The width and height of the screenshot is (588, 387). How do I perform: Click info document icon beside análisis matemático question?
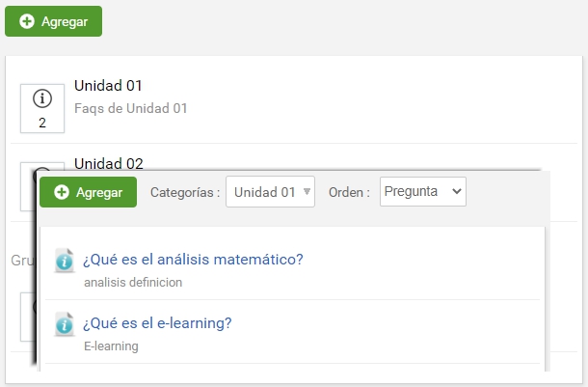click(x=65, y=261)
